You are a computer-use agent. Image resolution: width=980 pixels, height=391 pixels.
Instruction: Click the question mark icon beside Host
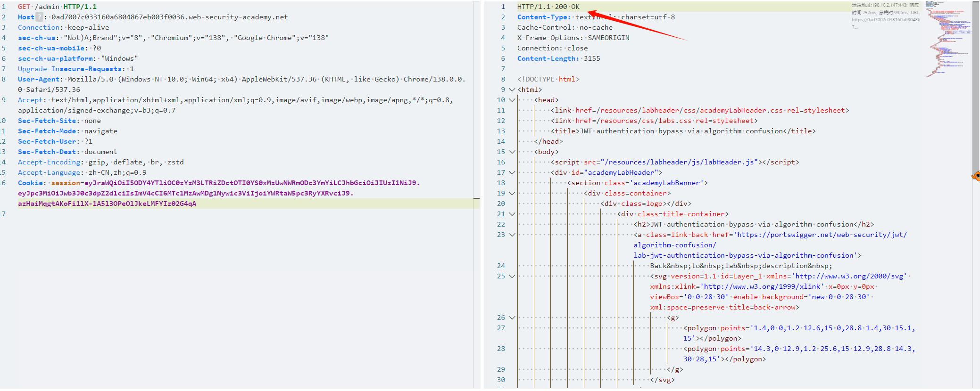click(x=40, y=17)
